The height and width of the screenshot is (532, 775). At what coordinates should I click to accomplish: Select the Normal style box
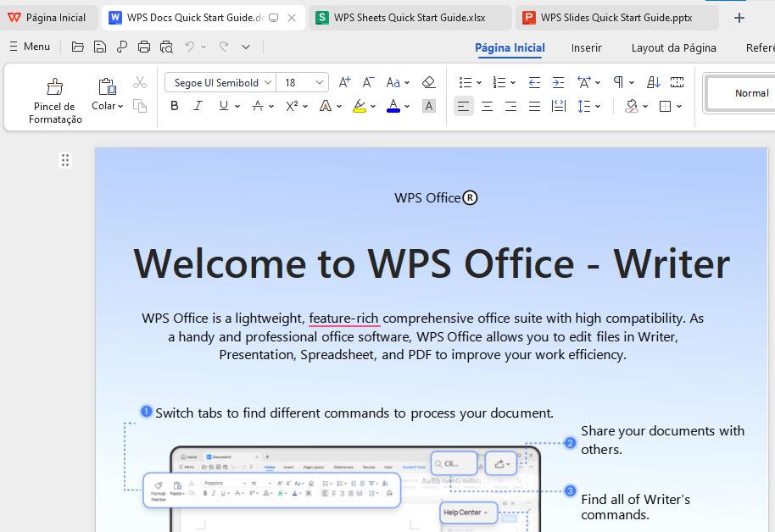pyautogui.click(x=740, y=93)
